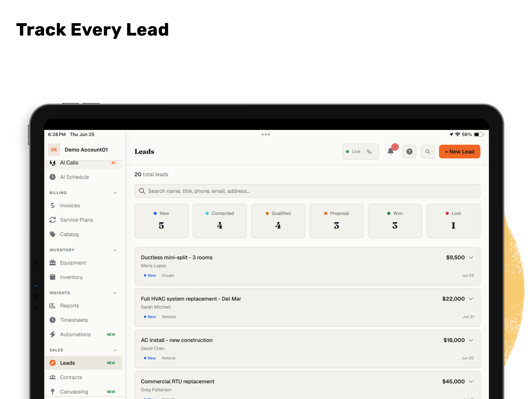Click the Canvassing pin icon

coord(52,391)
